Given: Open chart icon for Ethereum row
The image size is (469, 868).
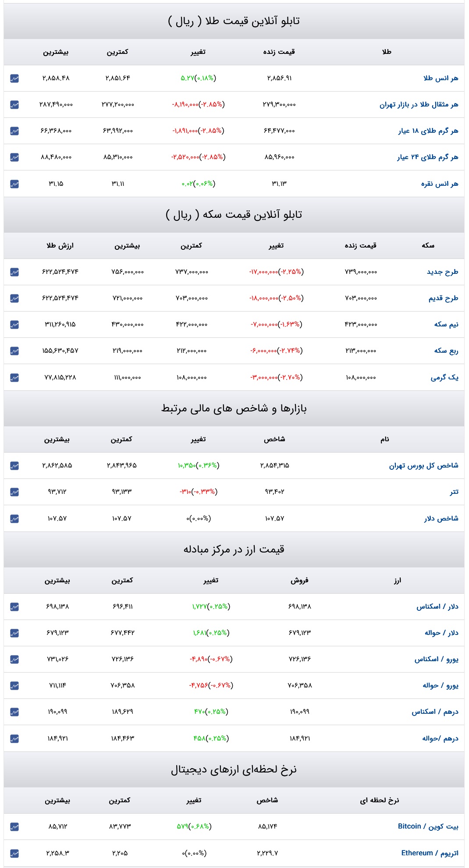Looking at the screenshot, I should tap(14, 854).
